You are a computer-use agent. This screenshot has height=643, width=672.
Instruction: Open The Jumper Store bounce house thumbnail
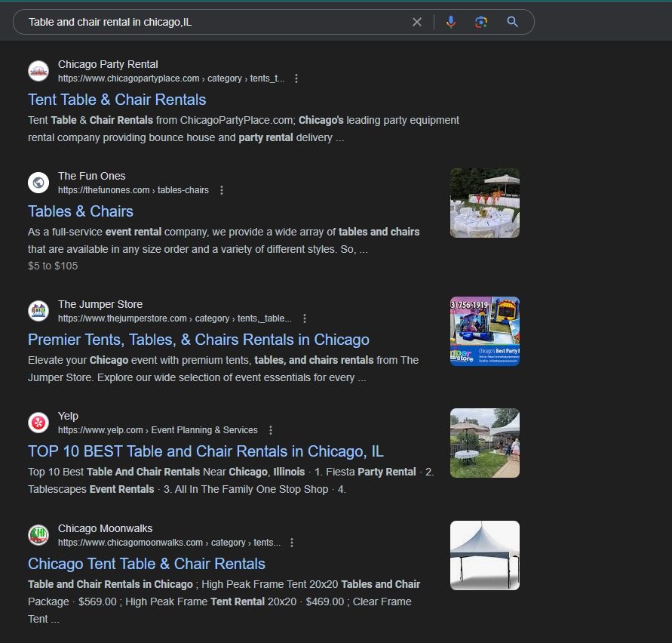click(x=485, y=331)
